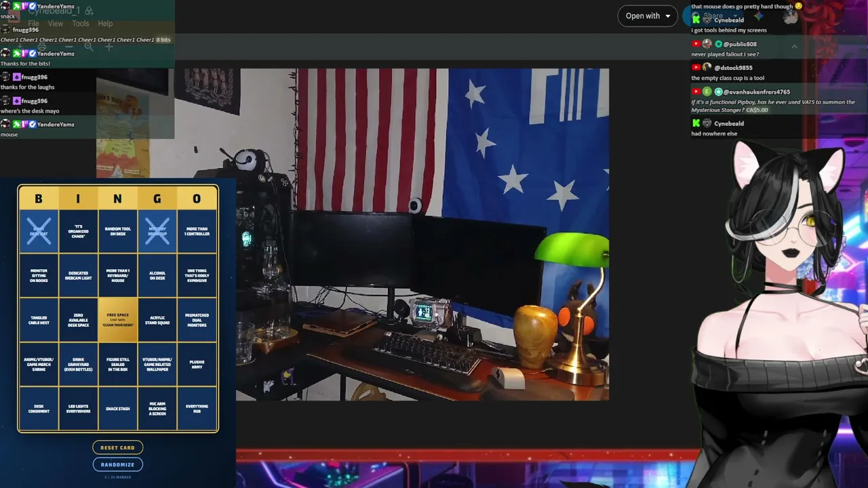The image size is (868, 488).
Task: Mark the "Alcohol on Desk" bingo cell
Action: 157,274
